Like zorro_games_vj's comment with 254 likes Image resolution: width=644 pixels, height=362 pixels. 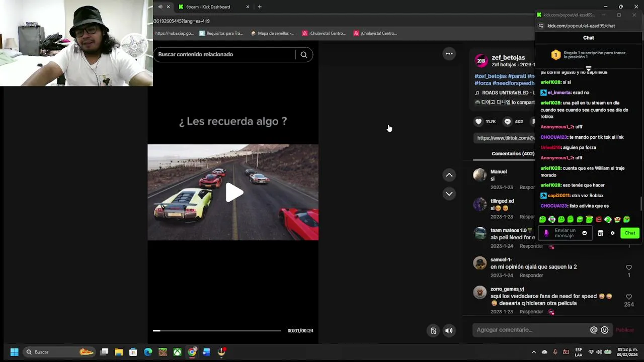click(629, 297)
